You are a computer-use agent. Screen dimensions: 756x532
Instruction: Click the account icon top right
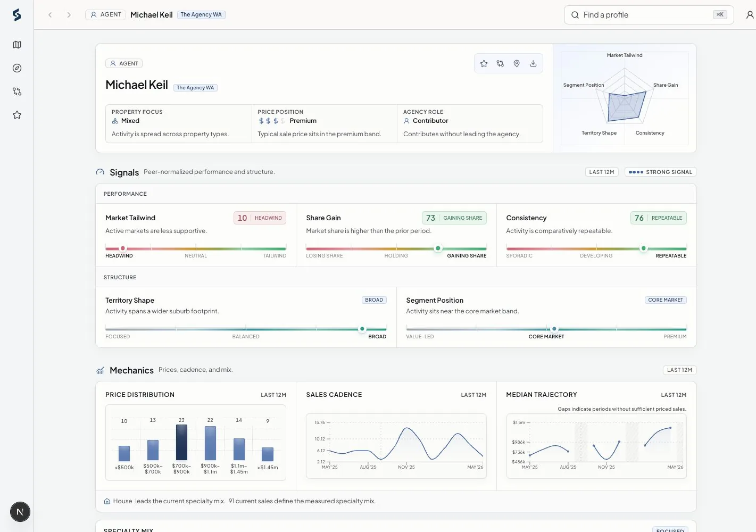tap(750, 15)
